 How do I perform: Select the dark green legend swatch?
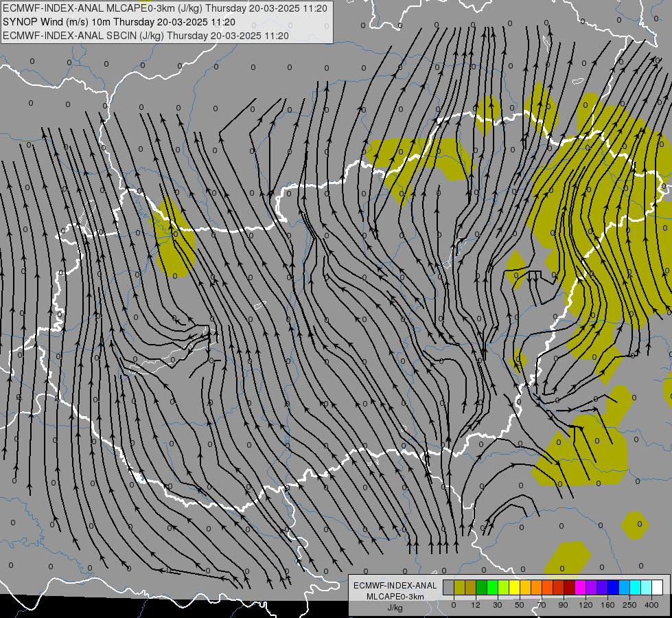[482, 587]
